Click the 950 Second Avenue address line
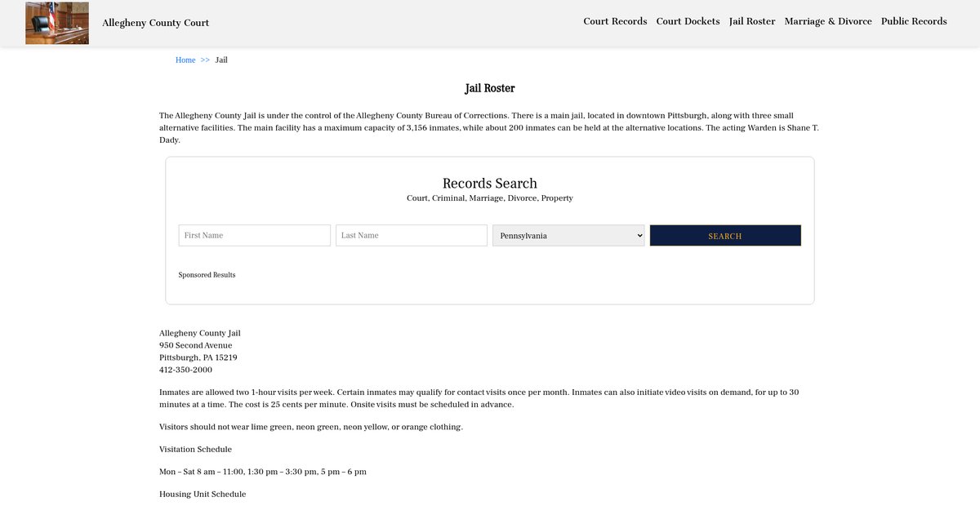Viewport: 980px width, 506px height. click(x=195, y=345)
